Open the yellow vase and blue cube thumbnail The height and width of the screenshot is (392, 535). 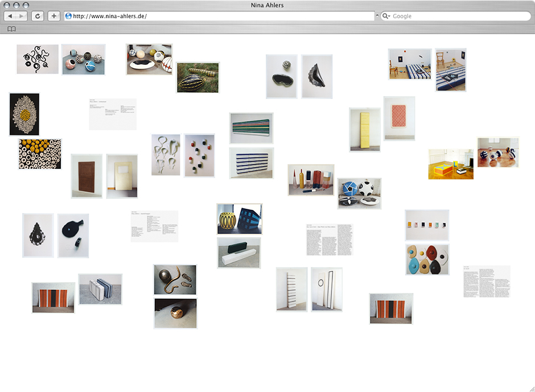coord(240,219)
